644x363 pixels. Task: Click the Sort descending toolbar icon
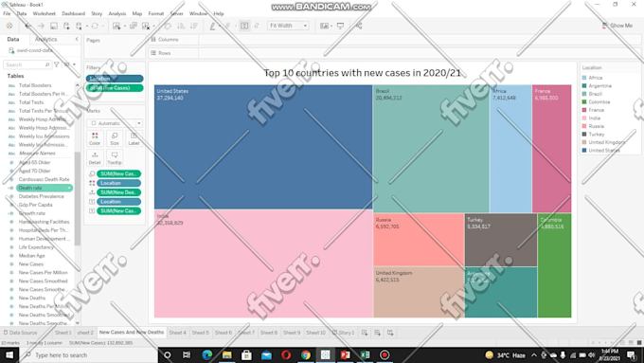193,26
